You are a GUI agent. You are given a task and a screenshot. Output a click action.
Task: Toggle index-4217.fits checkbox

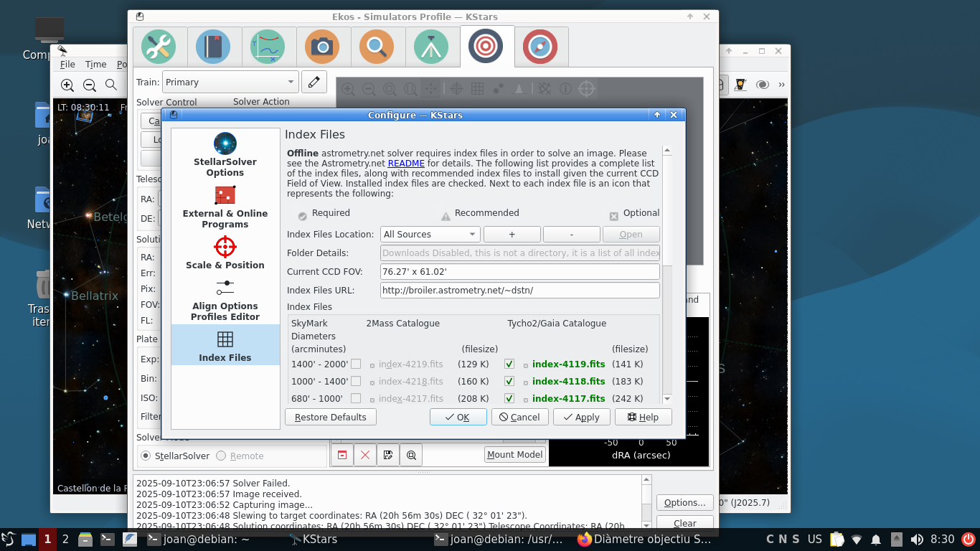(x=356, y=398)
